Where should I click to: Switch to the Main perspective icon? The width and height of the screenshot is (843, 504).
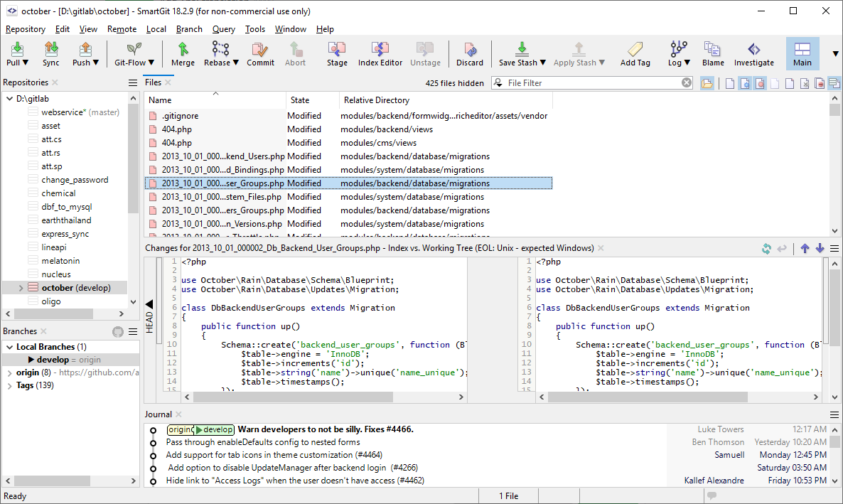(x=802, y=49)
